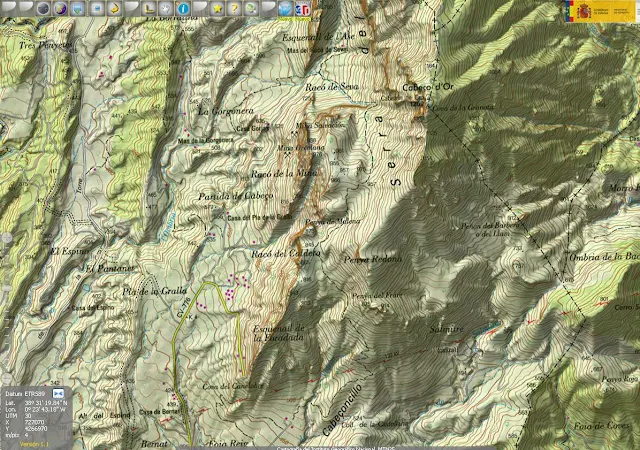Image resolution: width=640 pixels, height=450 pixels.
Task: Click the purple and yellow globe icon
Action: tap(60, 8)
